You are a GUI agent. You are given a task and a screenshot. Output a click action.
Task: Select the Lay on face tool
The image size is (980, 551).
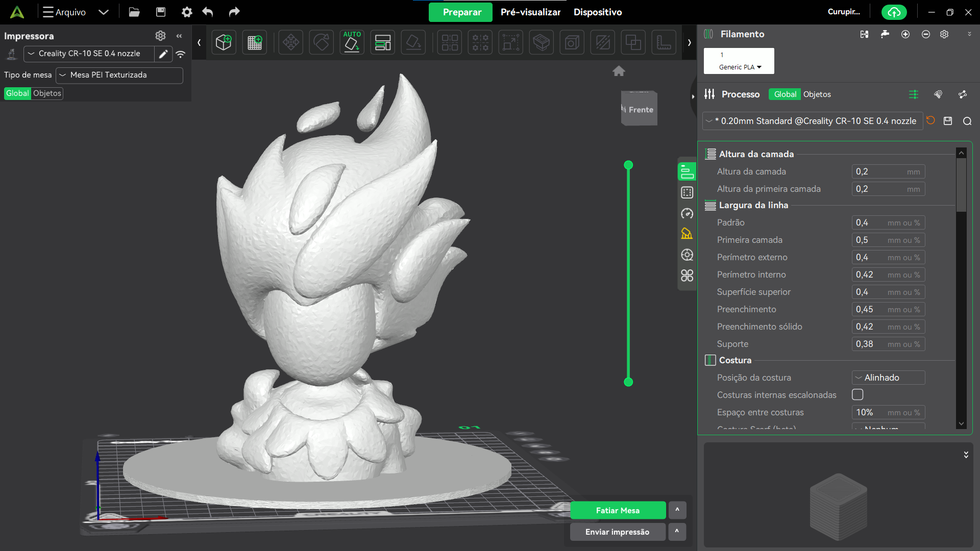(x=413, y=42)
